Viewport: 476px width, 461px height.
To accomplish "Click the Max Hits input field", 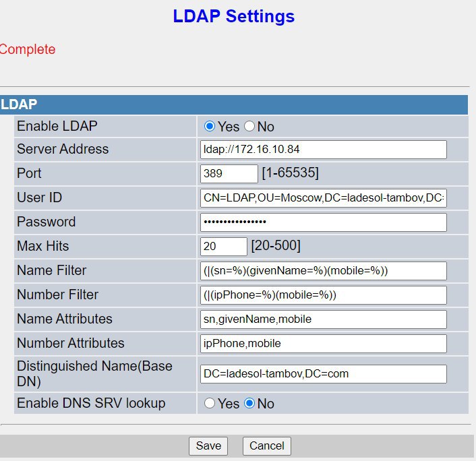I will [x=223, y=247].
